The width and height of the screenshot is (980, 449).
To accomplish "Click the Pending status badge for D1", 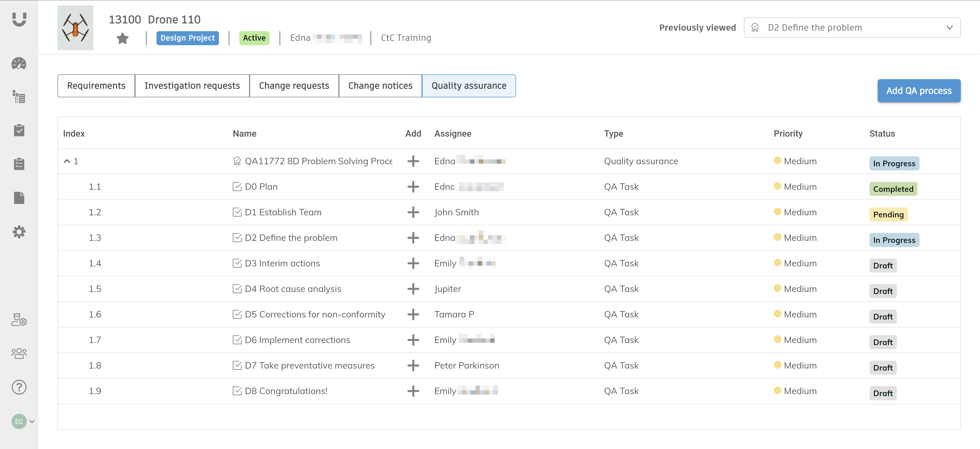I will coord(888,214).
